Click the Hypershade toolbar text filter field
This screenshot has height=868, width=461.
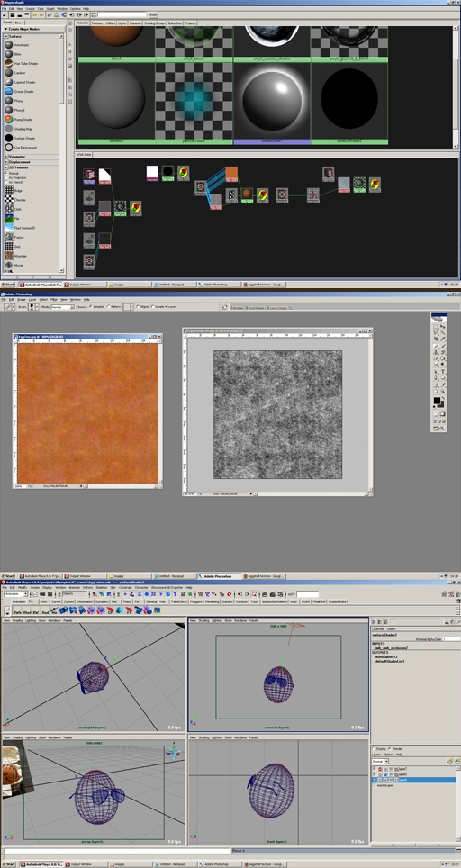(122, 15)
